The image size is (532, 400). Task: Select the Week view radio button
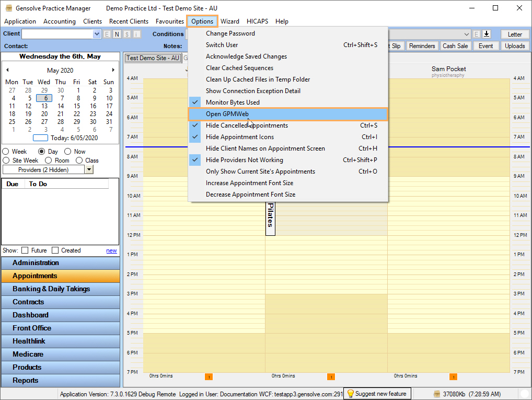[6, 152]
